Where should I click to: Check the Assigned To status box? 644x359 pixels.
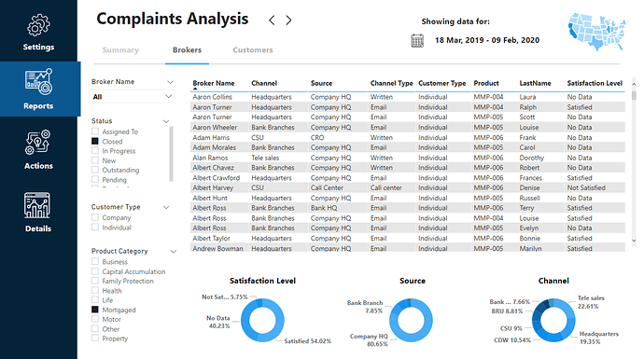95,131
